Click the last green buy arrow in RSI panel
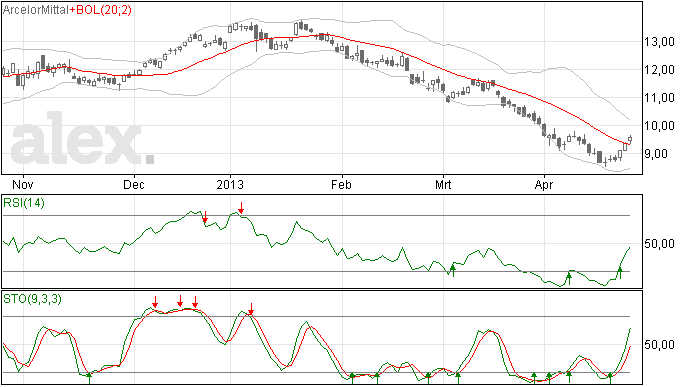Image resolution: width=690 pixels, height=387 pixels. pos(620,273)
